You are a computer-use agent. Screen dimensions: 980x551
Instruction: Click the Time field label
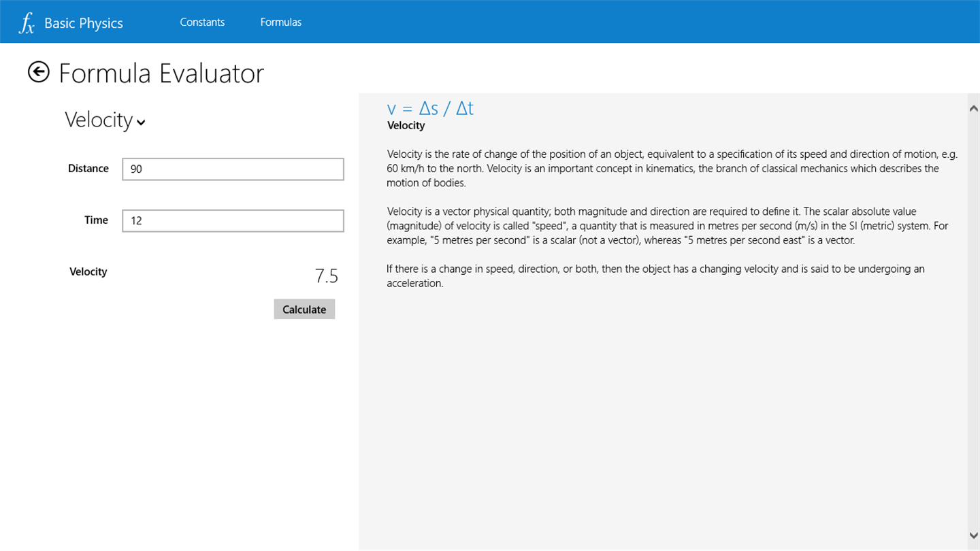click(96, 220)
